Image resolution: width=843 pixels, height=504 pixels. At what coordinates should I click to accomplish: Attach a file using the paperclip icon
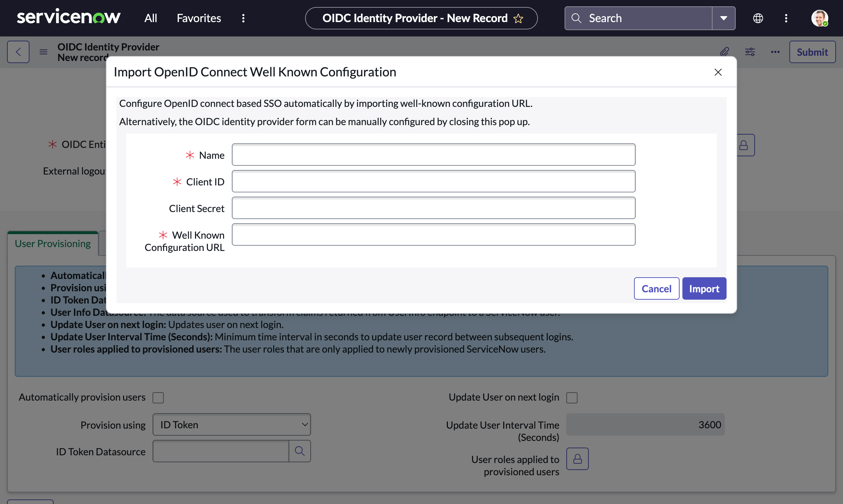(724, 52)
